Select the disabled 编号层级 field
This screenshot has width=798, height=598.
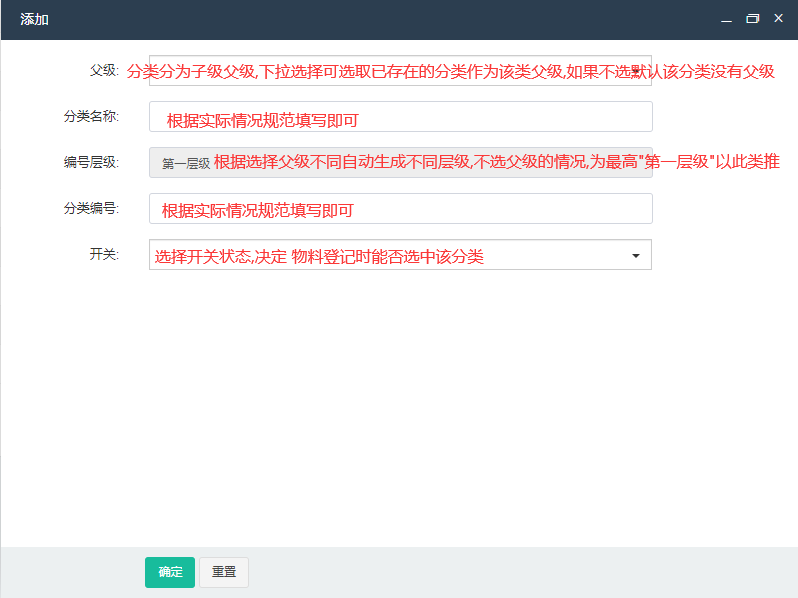[401, 162]
